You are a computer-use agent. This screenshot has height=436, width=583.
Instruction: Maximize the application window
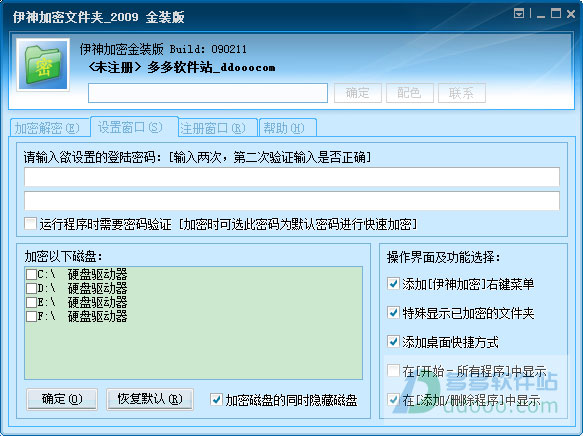(556, 14)
